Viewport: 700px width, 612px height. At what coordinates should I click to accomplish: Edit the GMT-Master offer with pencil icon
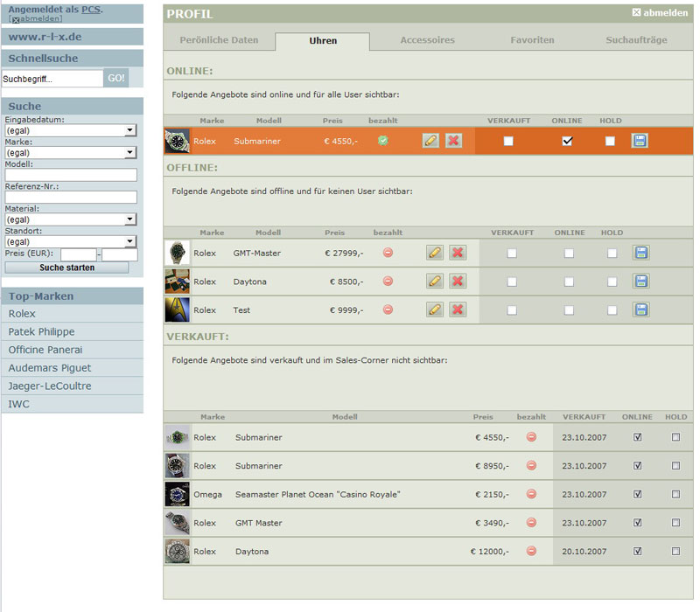click(435, 253)
